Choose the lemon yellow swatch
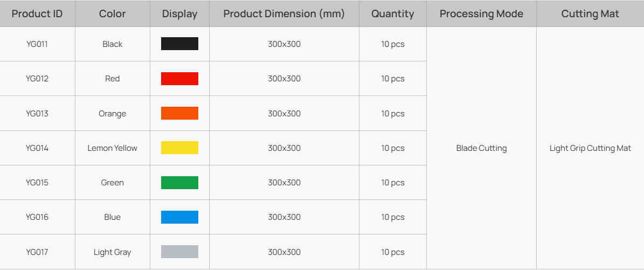644x270 pixels. pyautogui.click(x=179, y=148)
